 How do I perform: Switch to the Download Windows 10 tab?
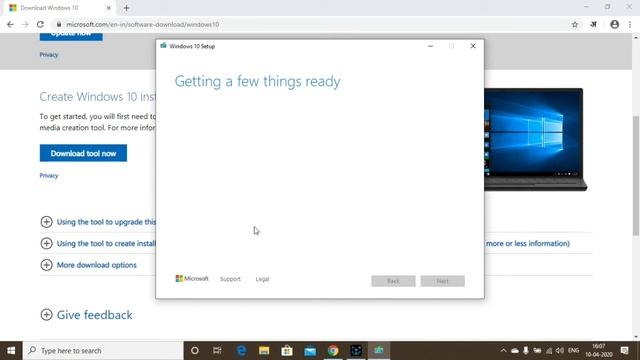[x=59, y=8]
